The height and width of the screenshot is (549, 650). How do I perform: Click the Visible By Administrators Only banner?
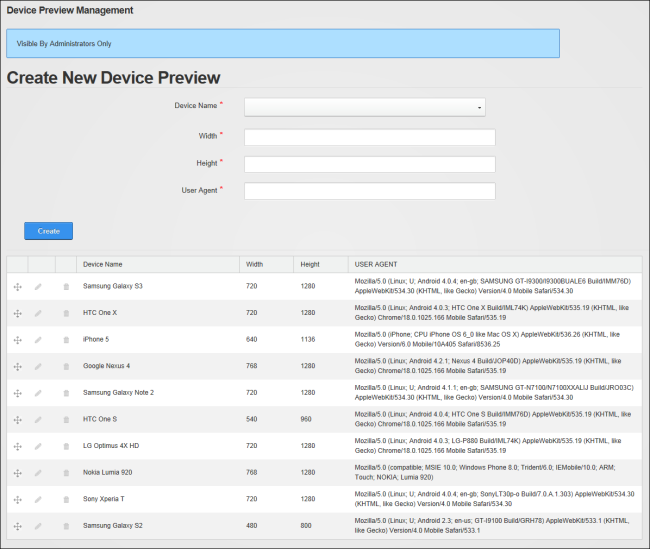[x=283, y=44]
